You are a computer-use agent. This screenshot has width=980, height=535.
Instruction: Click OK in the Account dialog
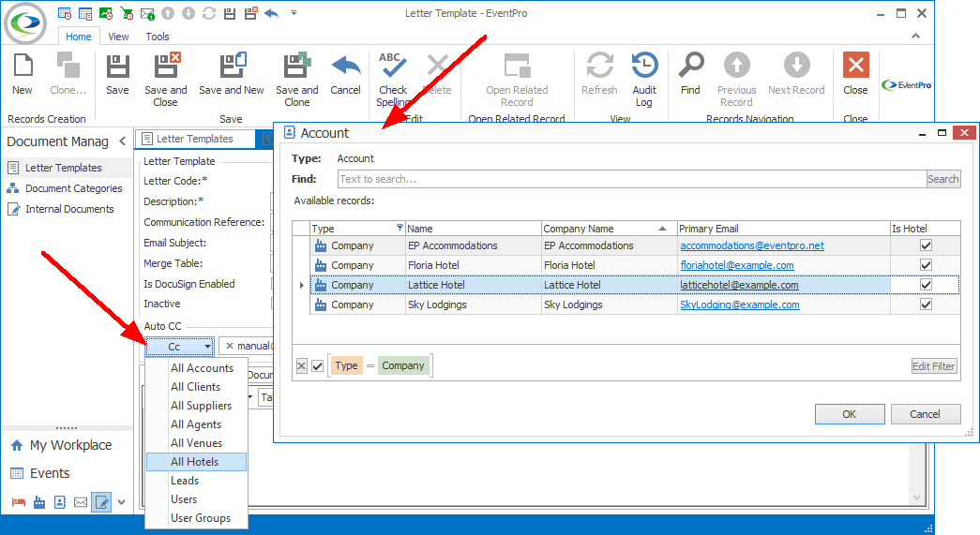[x=850, y=414]
